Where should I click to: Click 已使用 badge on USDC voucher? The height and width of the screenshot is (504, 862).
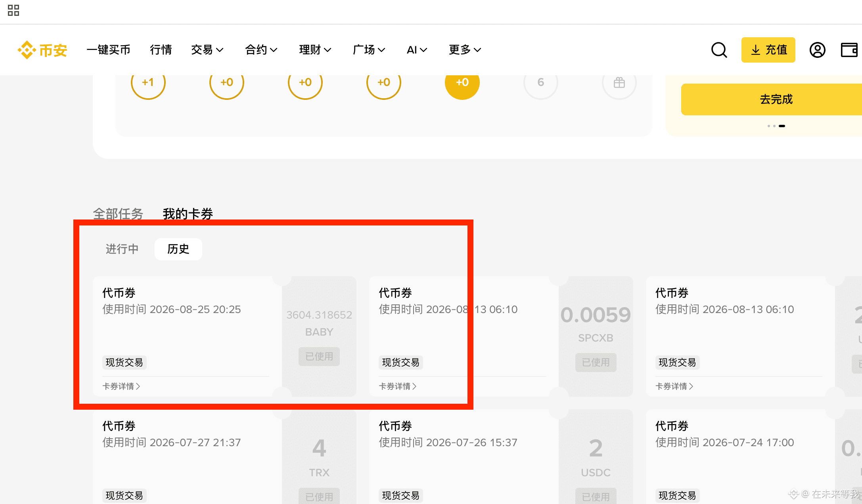pos(596,496)
